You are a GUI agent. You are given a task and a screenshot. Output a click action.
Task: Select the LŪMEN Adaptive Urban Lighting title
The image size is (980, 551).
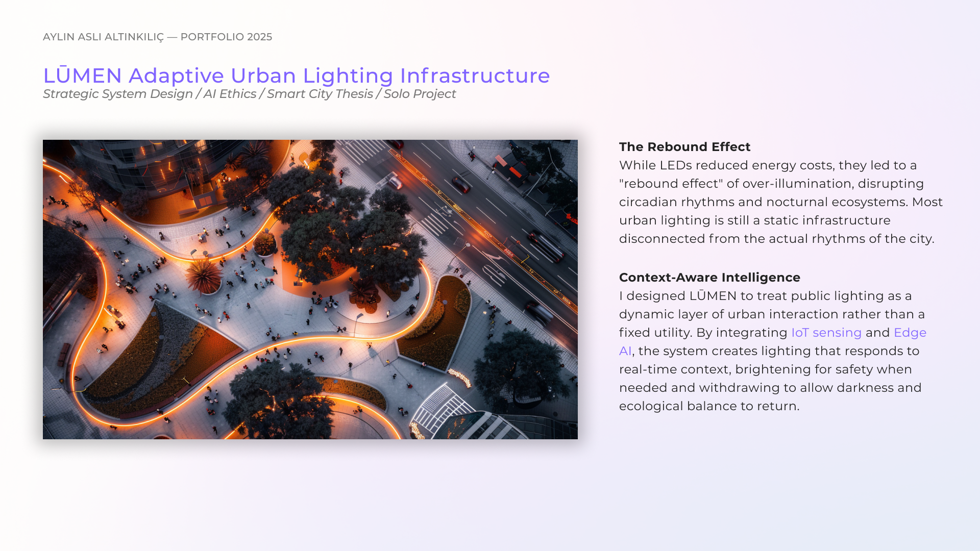pyautogui.click(x=296, y=76)
